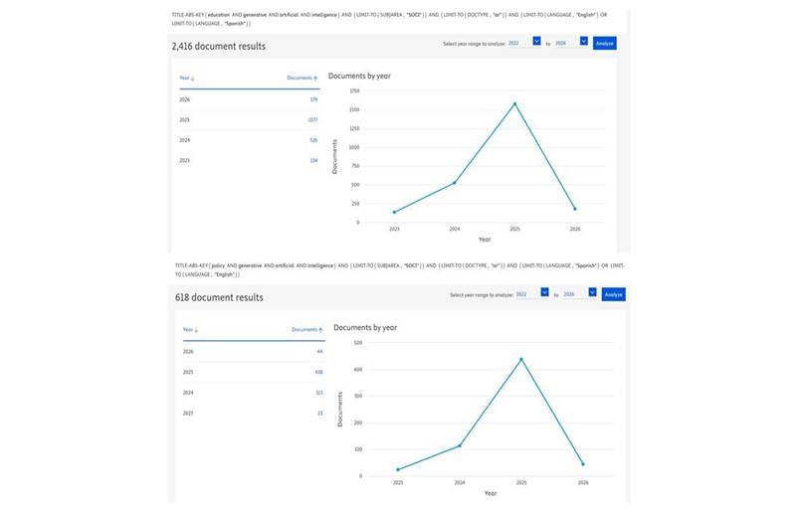Sort lower table by Year arrow icon
Screen dimensions: 812x512
[x=196, y=330]
